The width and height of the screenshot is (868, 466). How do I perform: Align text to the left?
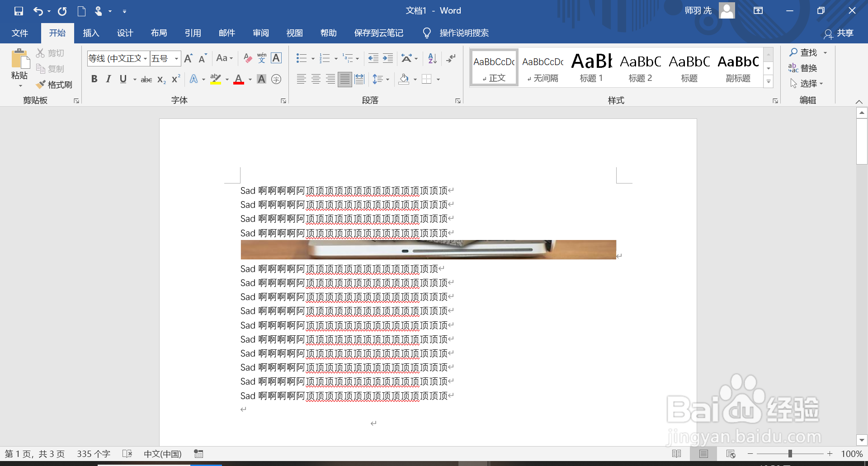(x=302, y=79)
